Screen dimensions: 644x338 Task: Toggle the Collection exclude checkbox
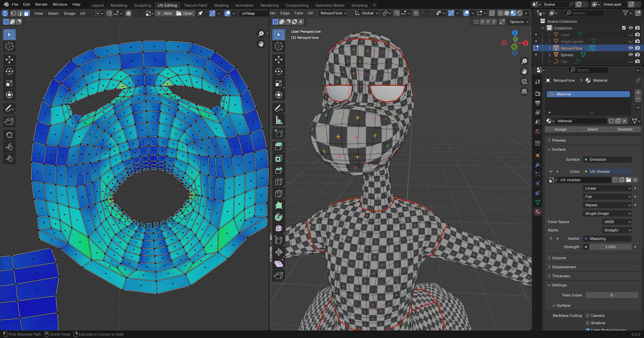[x=624, y=28]
